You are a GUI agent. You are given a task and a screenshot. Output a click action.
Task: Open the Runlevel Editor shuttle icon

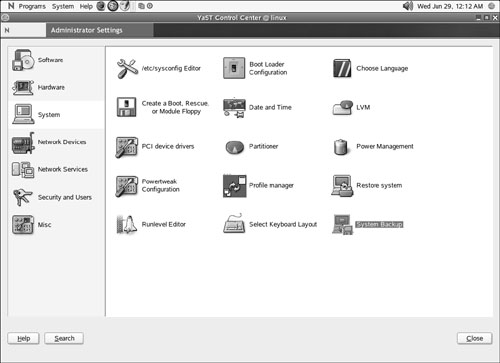click(x=126, y=224)
